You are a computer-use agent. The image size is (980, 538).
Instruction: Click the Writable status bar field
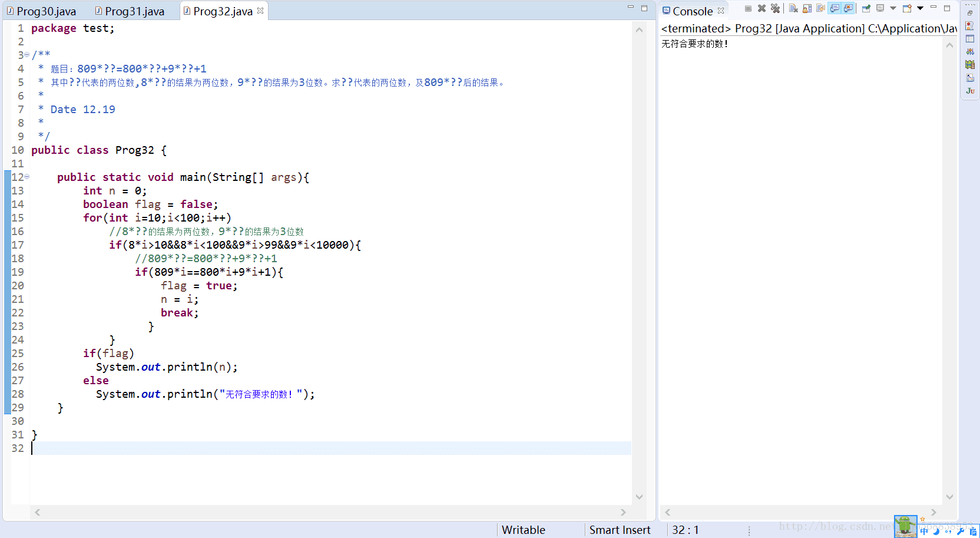[x=523, y=530]
